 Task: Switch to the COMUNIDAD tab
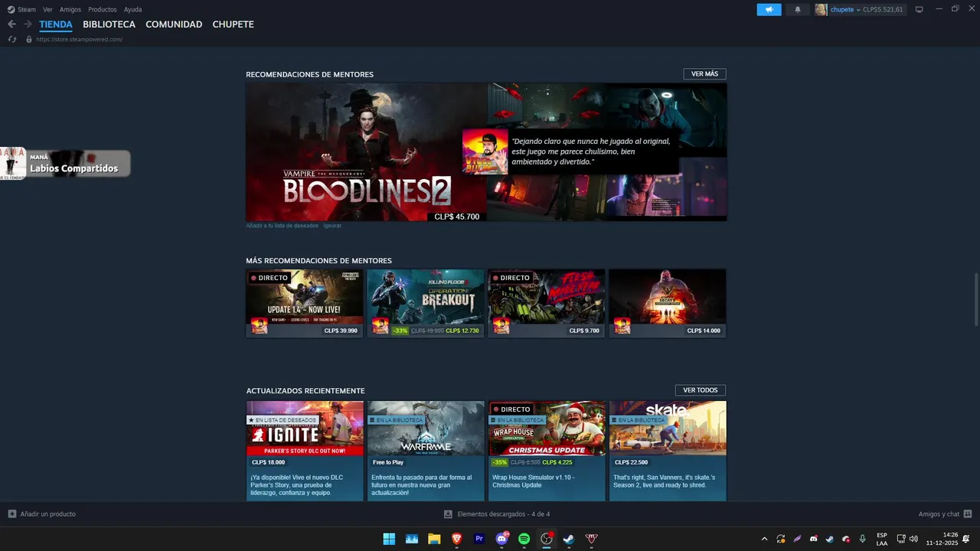click(174, 24)
